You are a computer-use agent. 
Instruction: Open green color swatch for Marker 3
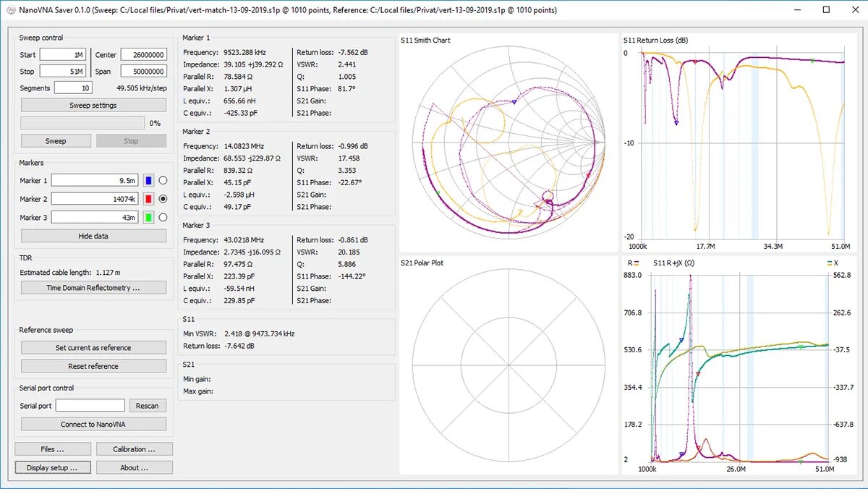(148, 217)
